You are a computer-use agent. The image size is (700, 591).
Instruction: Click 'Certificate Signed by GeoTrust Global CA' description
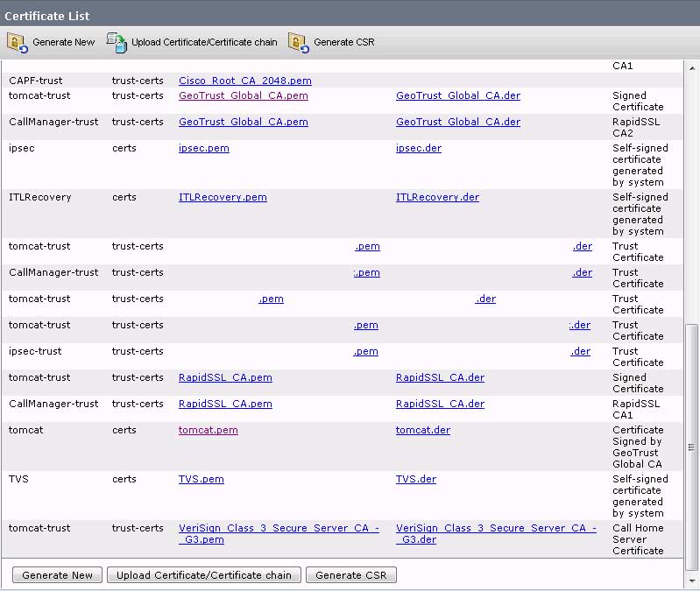[x=638, y=447]
